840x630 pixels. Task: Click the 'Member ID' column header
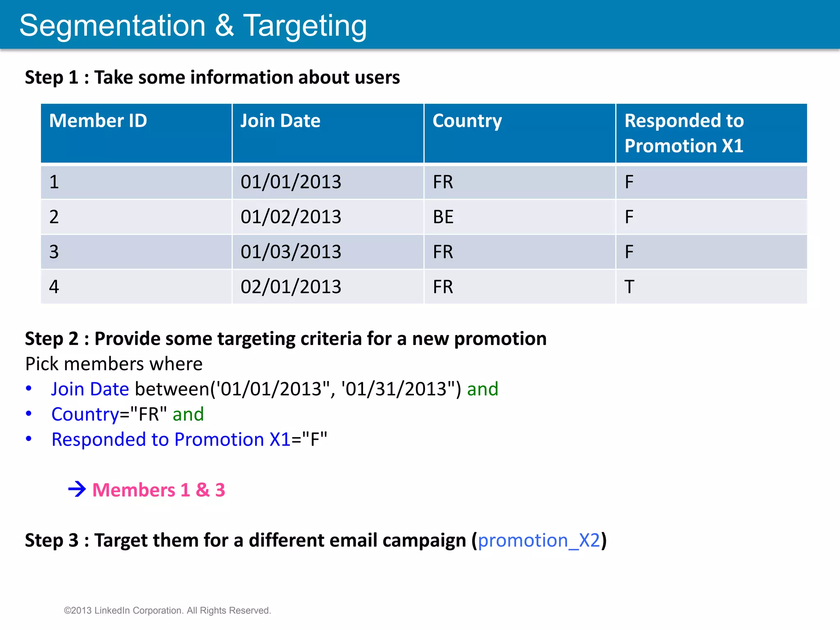(x=136, y=133)
